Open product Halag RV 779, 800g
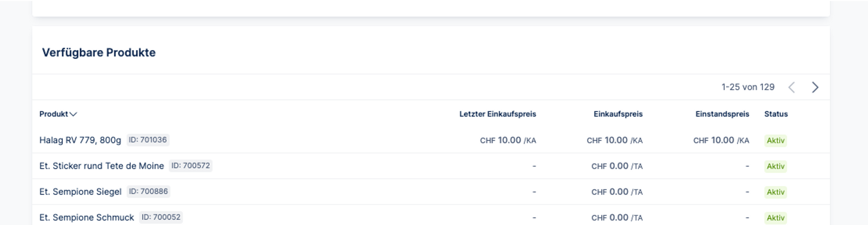This screenshot has height=225, width=868. point(80,140)
